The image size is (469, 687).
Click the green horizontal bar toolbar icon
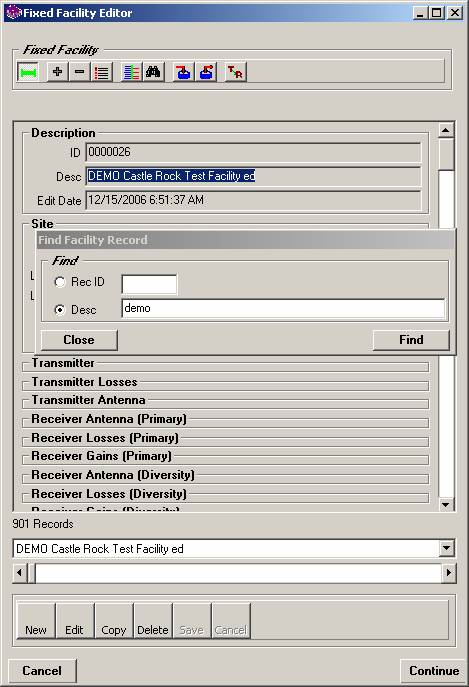pyautogui.click(x=28, y=72)
